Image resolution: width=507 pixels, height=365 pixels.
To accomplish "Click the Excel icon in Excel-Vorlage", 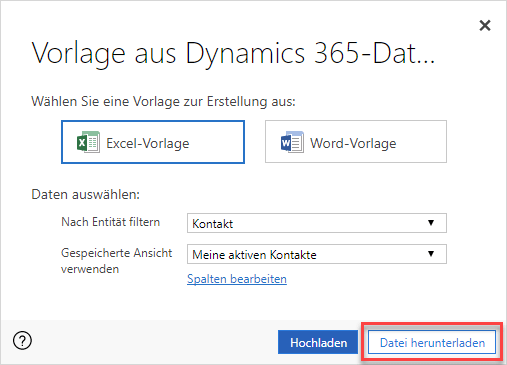I will (x=88, y=142).
